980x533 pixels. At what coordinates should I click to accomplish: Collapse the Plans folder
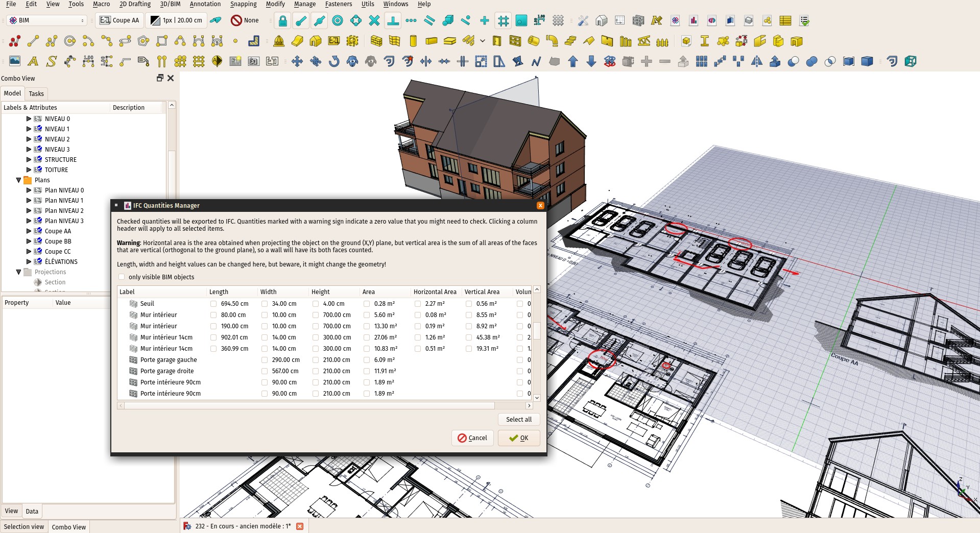[x=19, y=180]
